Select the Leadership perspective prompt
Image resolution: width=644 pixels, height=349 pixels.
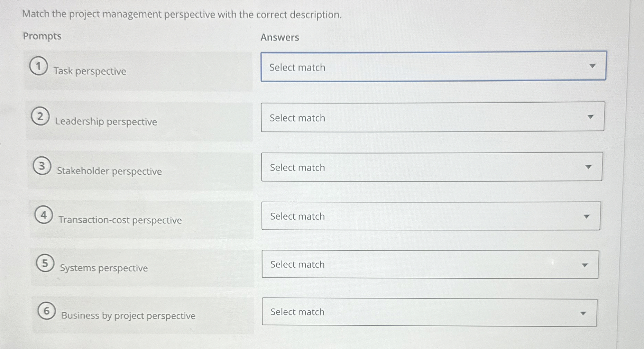pos(106,121)
